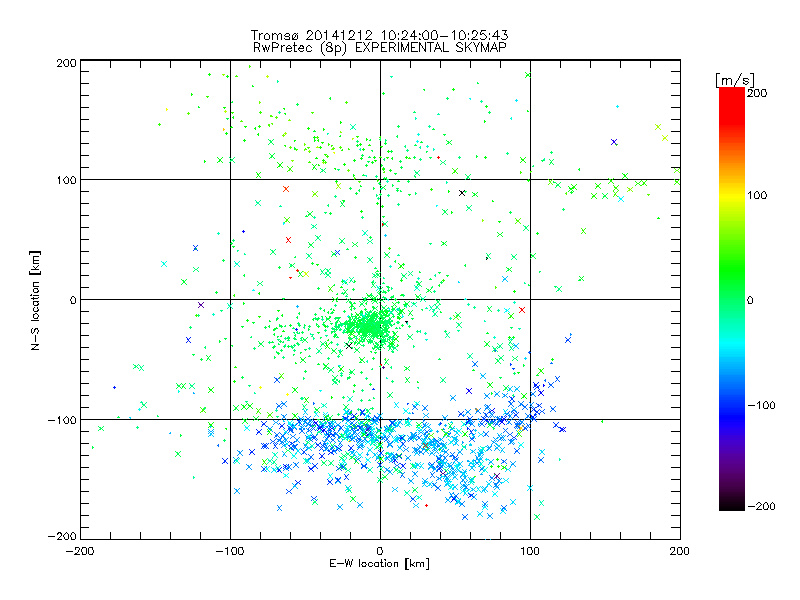Click the title 'Tromsø 20141212 10:24:00-10:25:43'
The width and height of the screenshot is (800, 600).
click(x=380, y=35)
